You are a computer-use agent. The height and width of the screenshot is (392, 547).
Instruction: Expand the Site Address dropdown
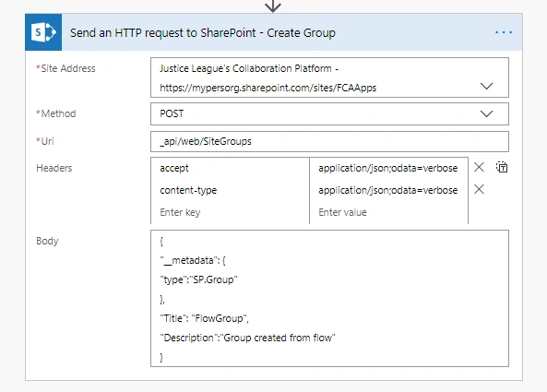tap(486, 86)
